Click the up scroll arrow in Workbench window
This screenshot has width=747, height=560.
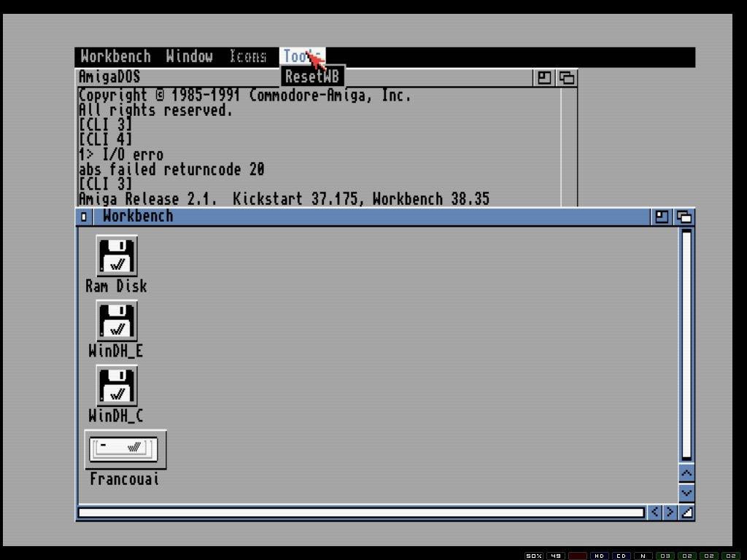[x=686, y=472]
